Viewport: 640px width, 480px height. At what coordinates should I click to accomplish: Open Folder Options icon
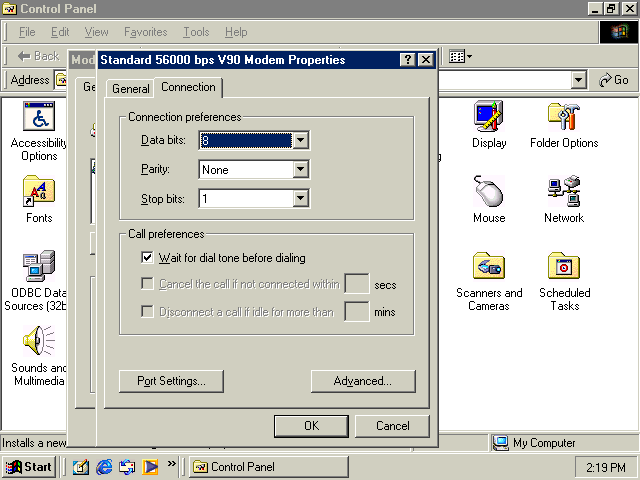564,116
